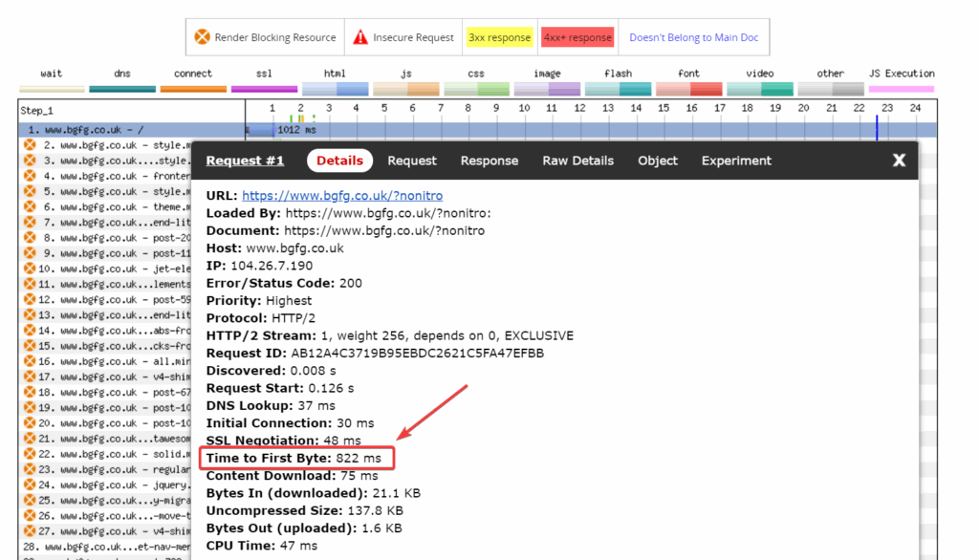Close the Request #1 details popup
This screenshot has height=560, width=979.
click(899, 161)
